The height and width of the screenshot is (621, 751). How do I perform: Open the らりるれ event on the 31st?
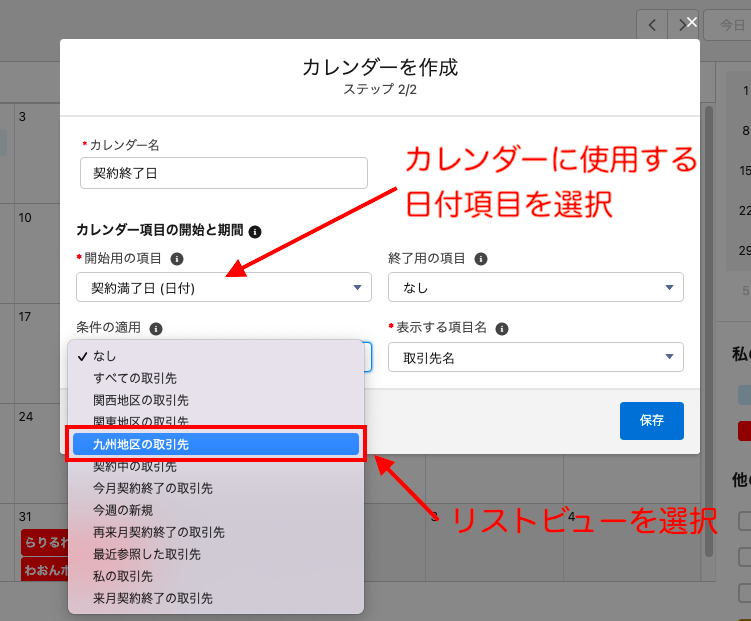tap(45, 542)
